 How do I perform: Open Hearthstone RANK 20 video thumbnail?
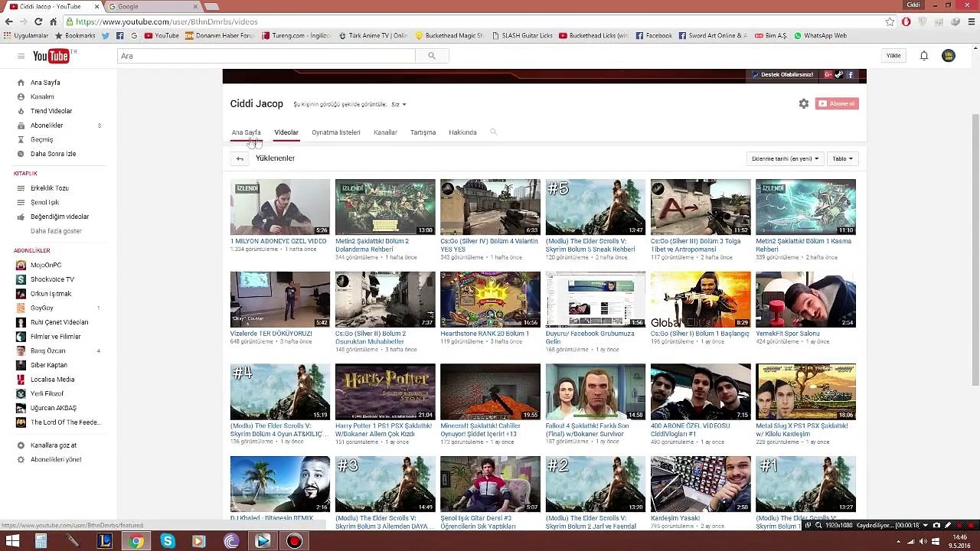(x=490, y=299)
